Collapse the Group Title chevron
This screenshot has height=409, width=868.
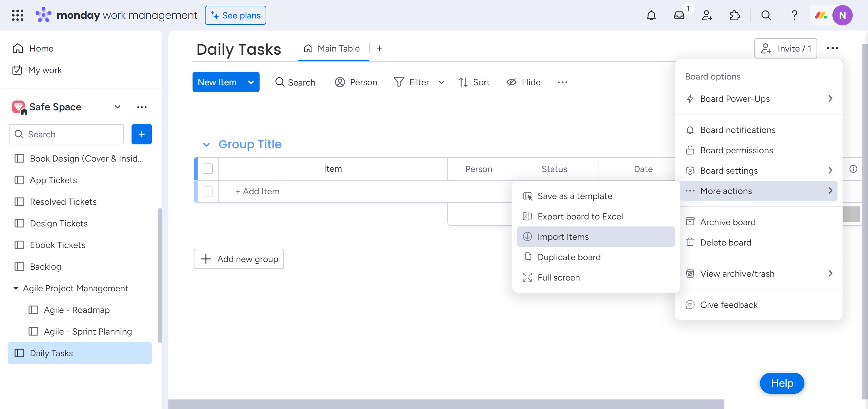coord(207,145)
